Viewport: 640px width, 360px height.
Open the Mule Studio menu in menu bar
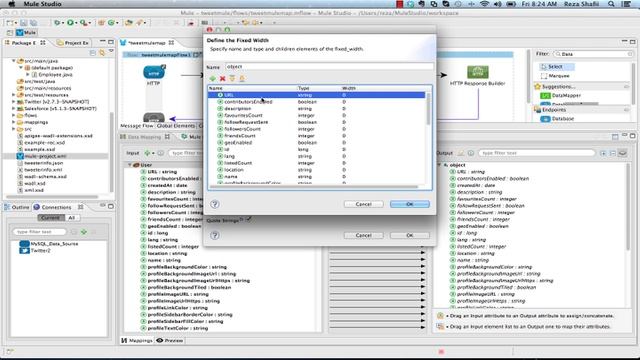(42, 4)
